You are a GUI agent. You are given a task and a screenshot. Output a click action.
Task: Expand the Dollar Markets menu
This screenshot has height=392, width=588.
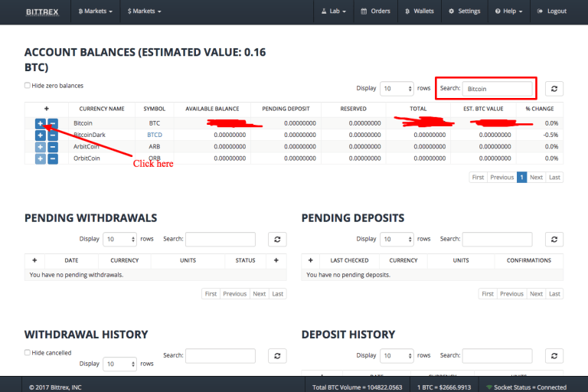[145, 11]
